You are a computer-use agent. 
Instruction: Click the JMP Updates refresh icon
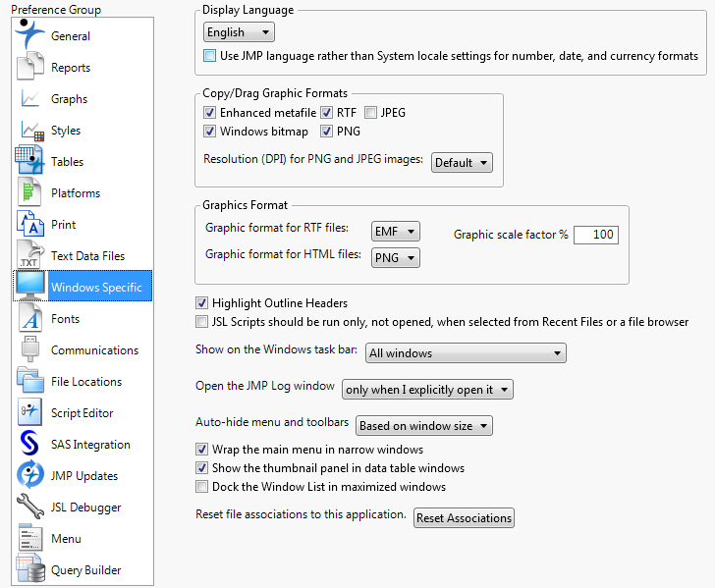coord(30,474)
